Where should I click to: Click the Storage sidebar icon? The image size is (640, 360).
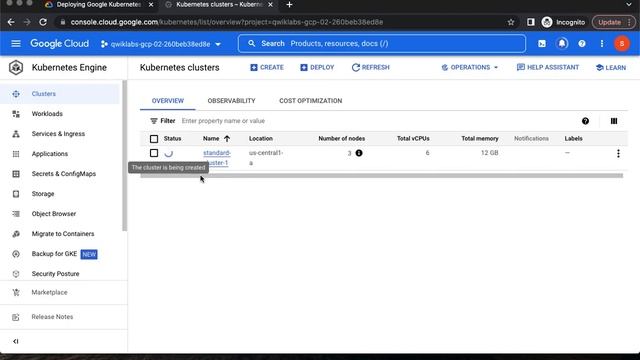[16, 194]
